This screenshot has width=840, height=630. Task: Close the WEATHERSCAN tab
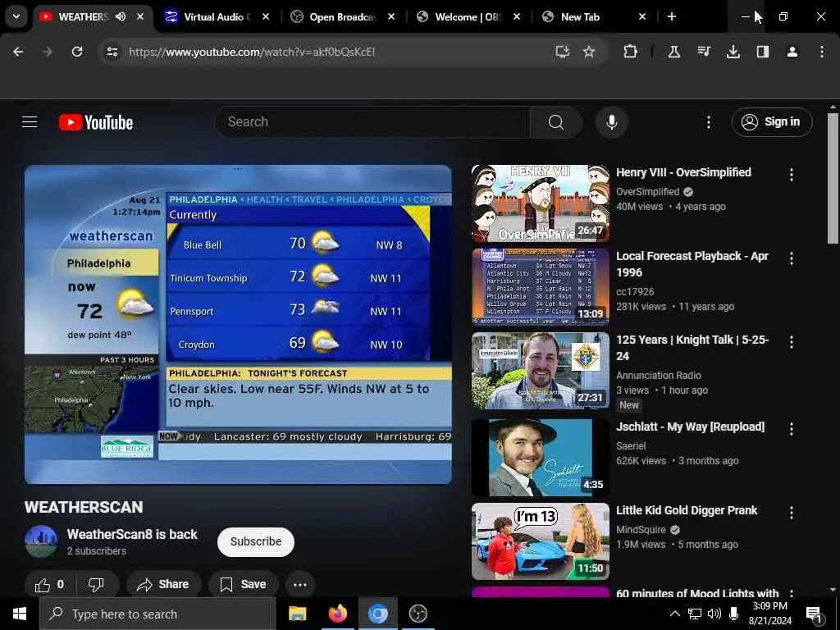click(140, 16)
